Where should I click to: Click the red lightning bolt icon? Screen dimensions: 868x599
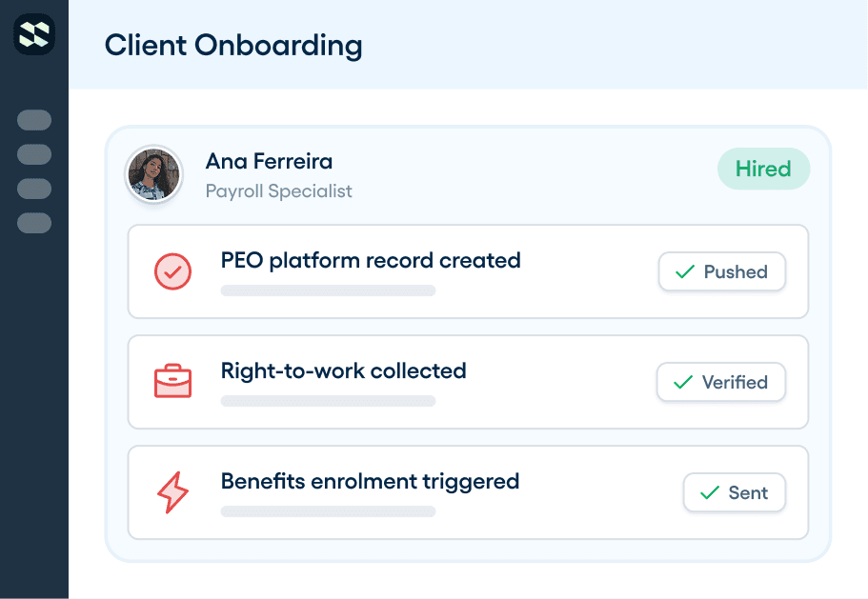pyautogui.click(x=172, y=492)
